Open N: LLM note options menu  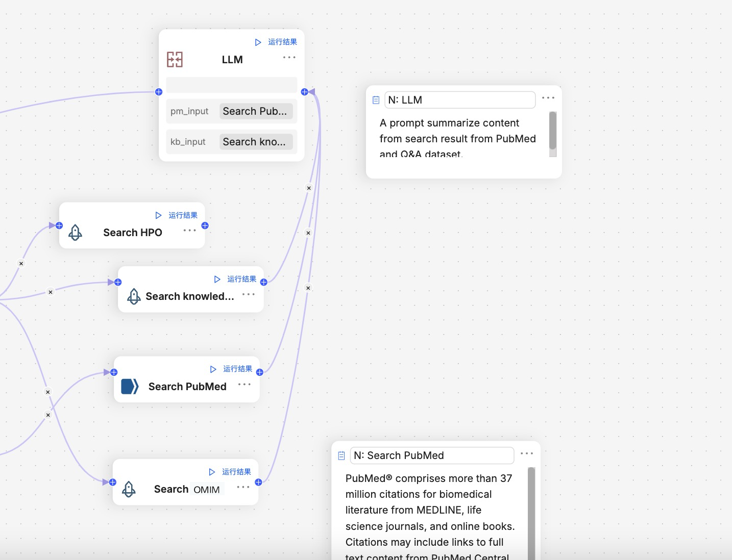tap(548, 98)
